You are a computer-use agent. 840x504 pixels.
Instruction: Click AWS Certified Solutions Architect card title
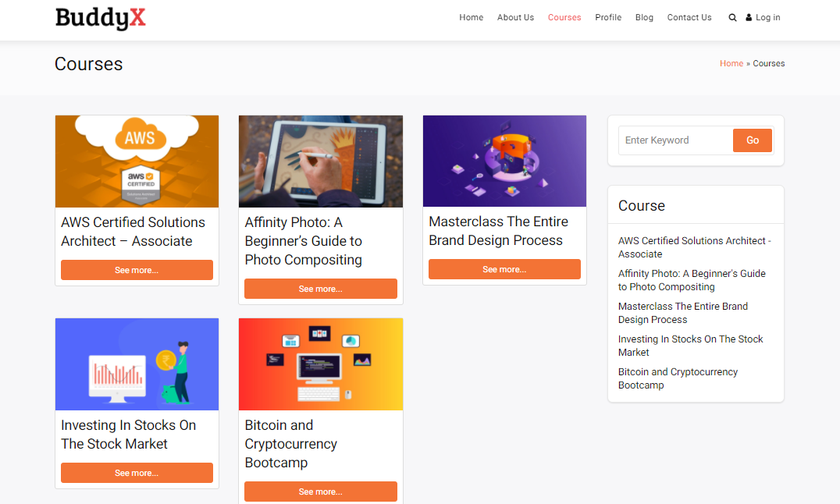(x=133, y=232)
